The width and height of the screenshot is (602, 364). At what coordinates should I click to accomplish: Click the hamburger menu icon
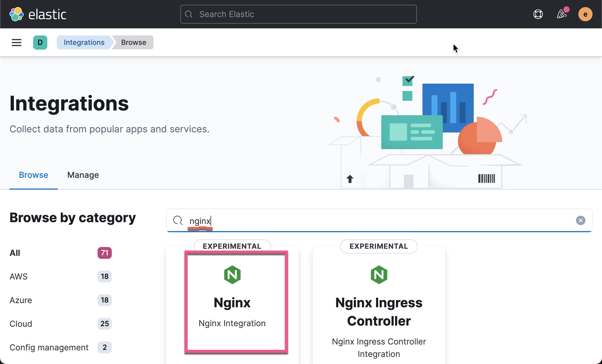click(16, 42)
